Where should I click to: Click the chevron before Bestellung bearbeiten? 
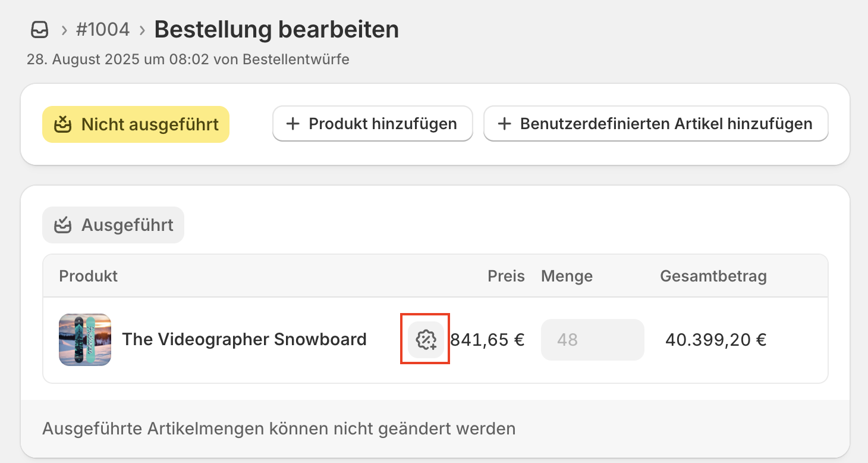click(142, 30)
